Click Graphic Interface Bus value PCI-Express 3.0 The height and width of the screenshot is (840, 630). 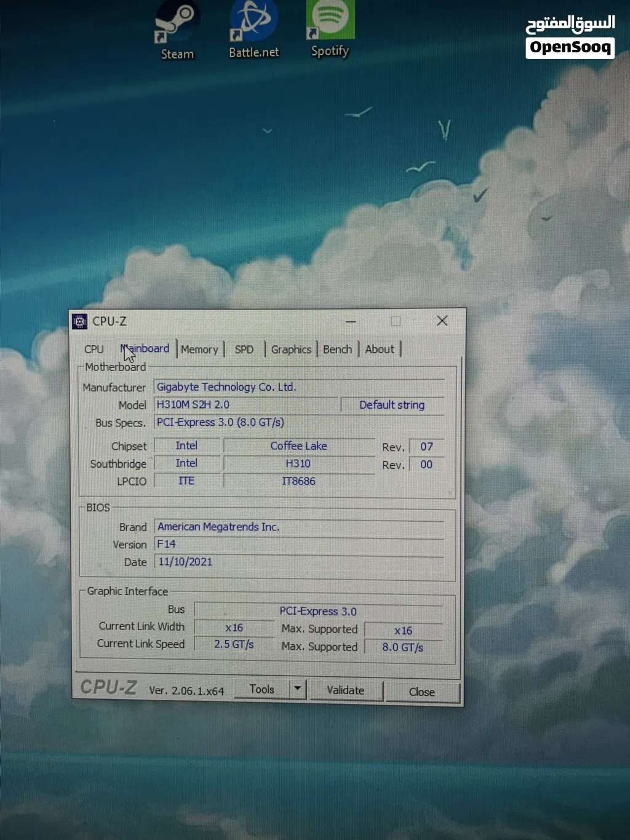(318, 611)
